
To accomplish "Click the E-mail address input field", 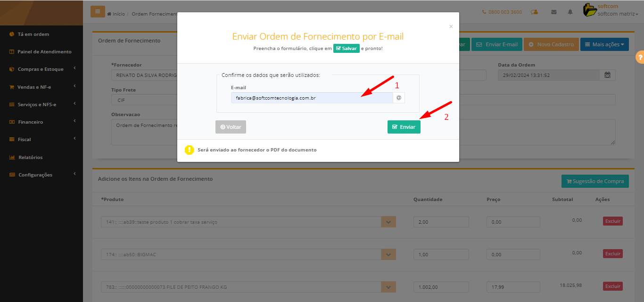I will (312, 98).
